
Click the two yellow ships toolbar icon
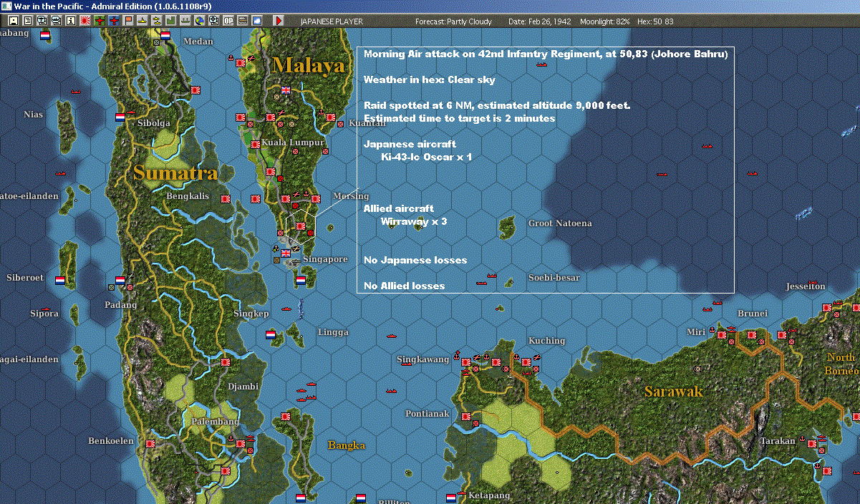(156, 21)
